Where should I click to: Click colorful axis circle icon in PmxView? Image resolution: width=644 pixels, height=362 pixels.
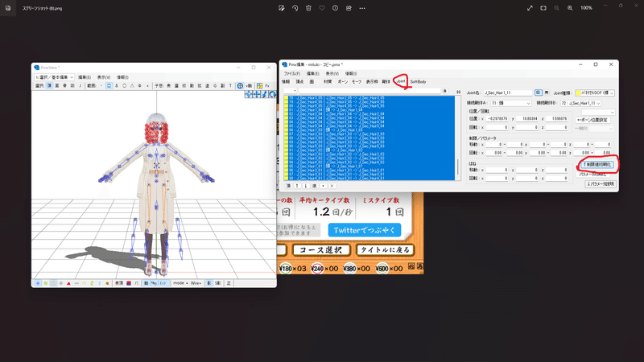click(240, 86)
